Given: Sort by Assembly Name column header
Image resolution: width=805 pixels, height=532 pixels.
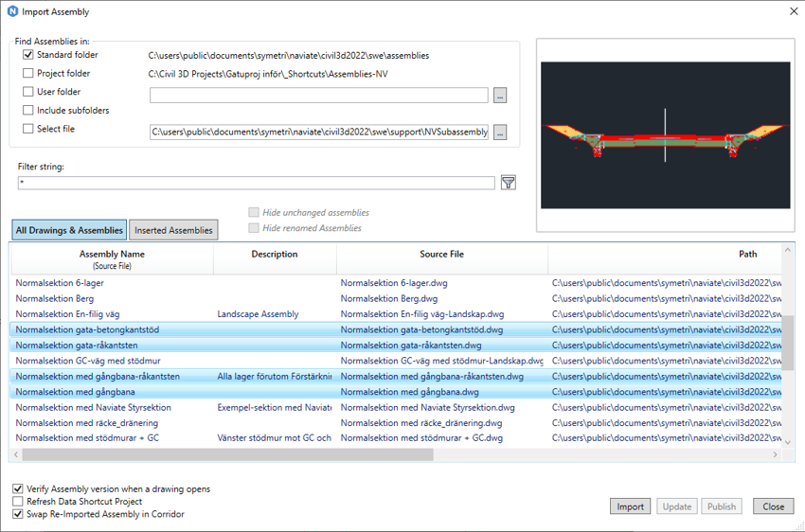Looking at the screenshot, I should (x=112, y=259).
